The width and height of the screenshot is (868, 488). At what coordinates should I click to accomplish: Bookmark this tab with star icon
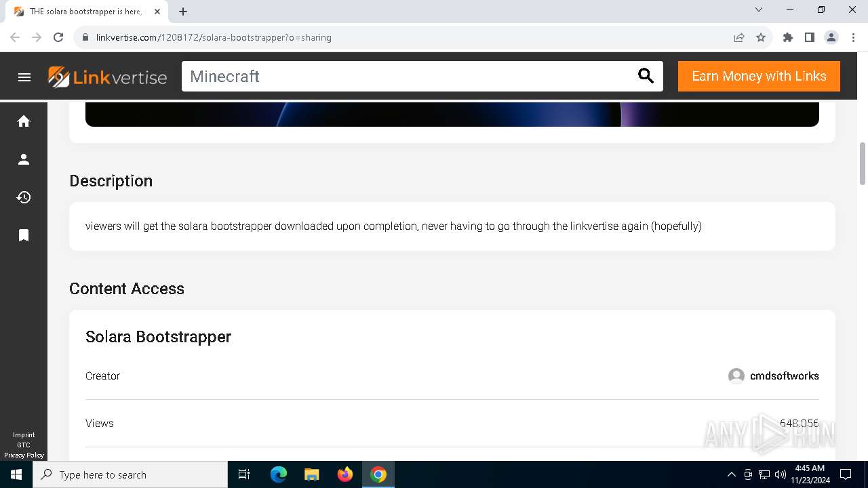[761, 37]
